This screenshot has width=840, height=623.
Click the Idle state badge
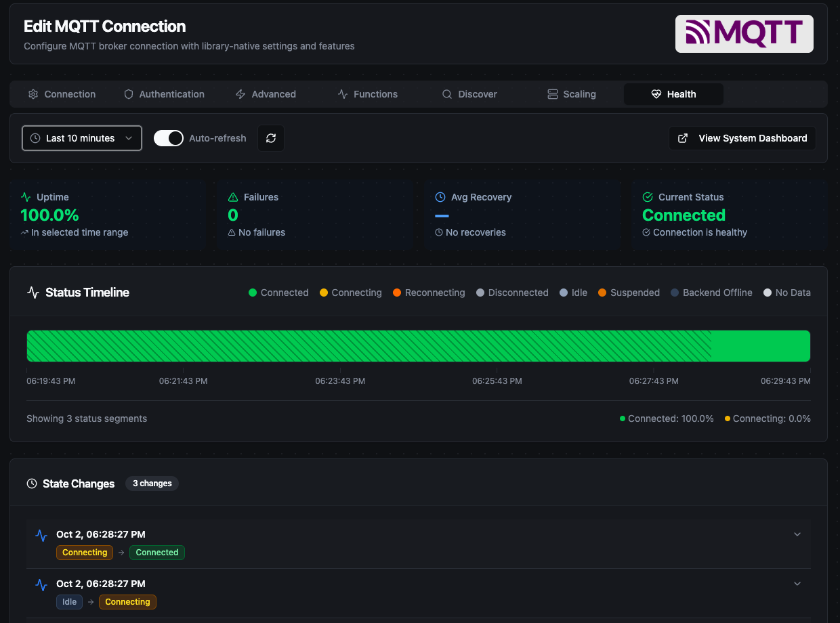click(69, 602)
